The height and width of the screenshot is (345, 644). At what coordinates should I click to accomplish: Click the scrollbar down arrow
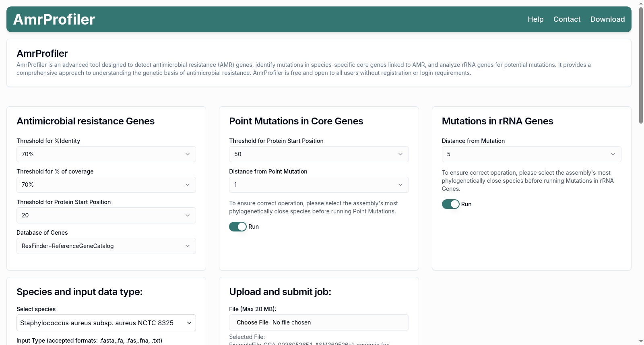(641, 341)
